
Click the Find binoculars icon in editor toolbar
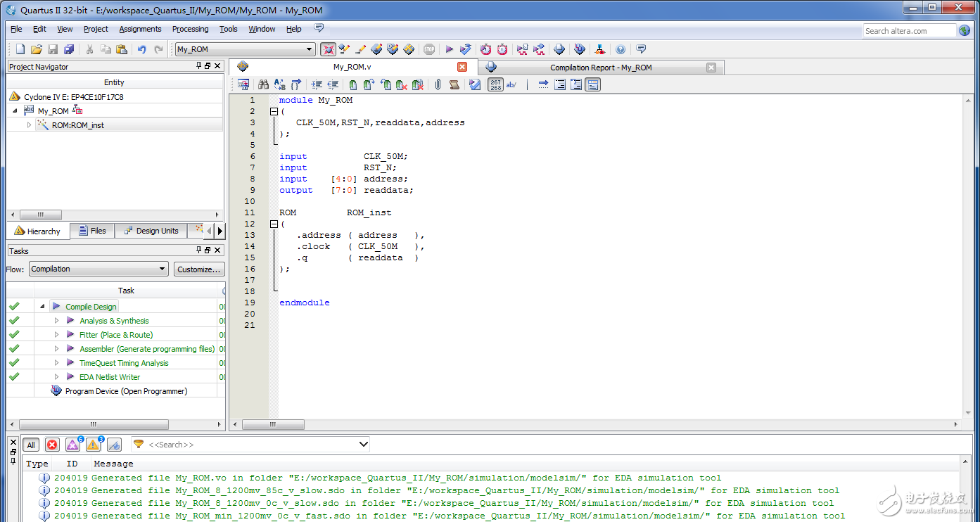point(264,84)
